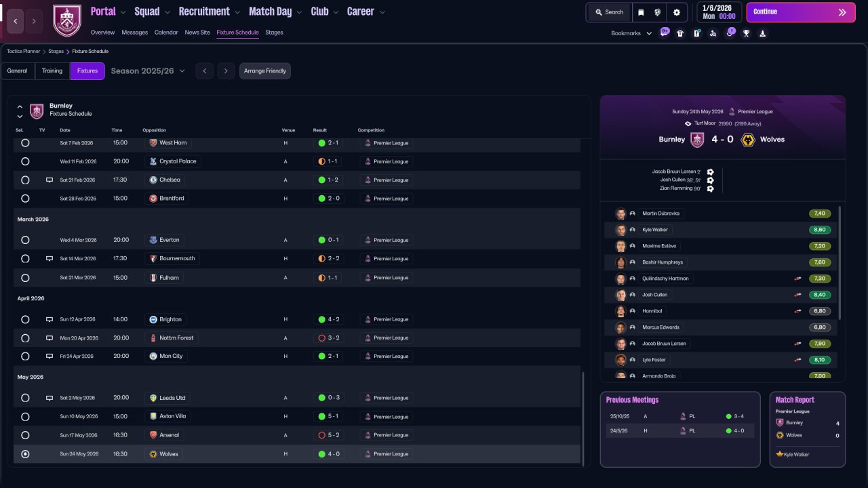
Task: Click the TV icon for Chelsea fixture
Action: click(x=49, y=180)
